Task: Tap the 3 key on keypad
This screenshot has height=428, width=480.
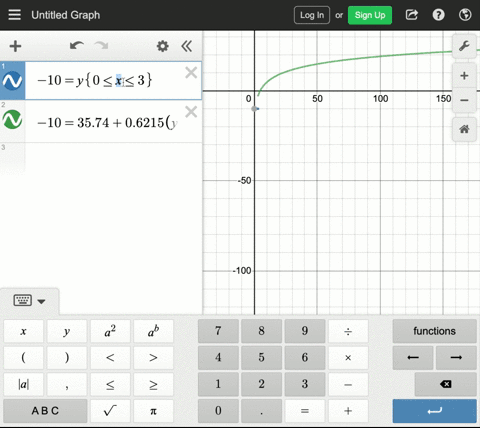Action: [x=305, y=384]
